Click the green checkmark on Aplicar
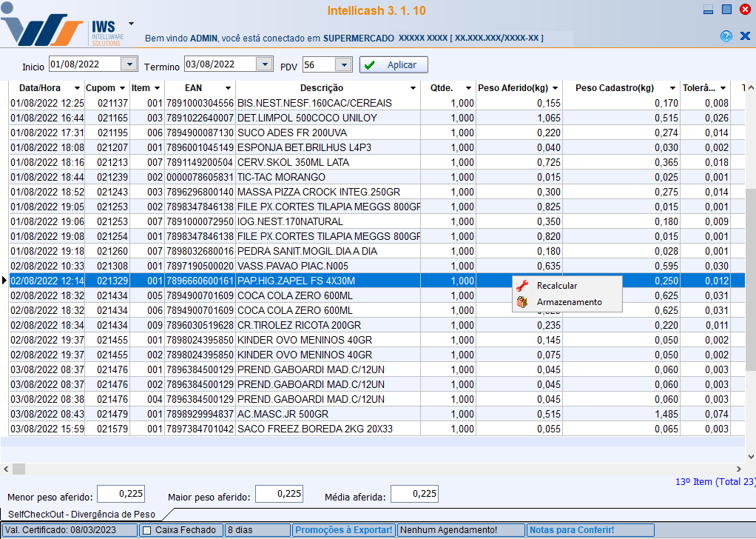756x539 pixels. point(371,65)
